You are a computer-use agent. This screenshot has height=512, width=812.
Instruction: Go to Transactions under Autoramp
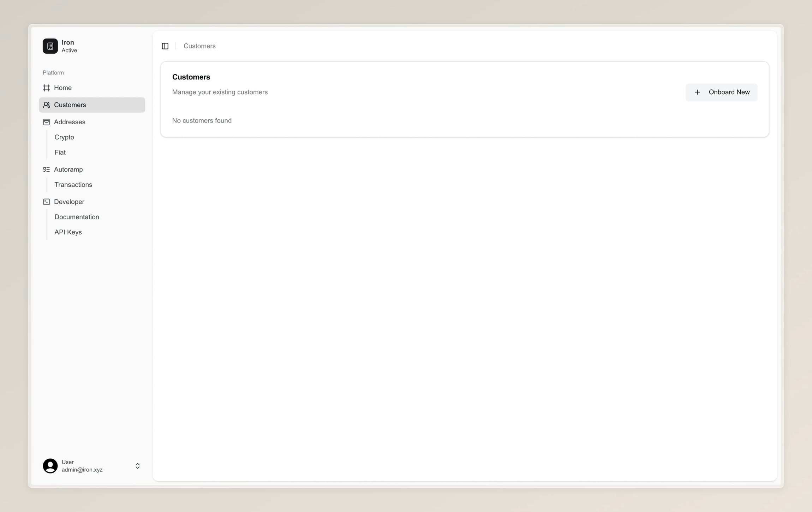73,185
